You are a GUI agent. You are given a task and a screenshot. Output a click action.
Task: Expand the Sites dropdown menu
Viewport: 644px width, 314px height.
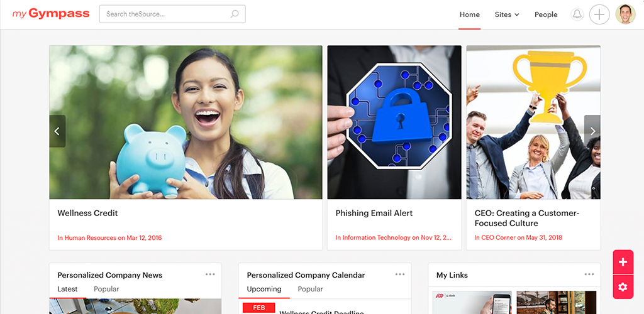point(507,14)
